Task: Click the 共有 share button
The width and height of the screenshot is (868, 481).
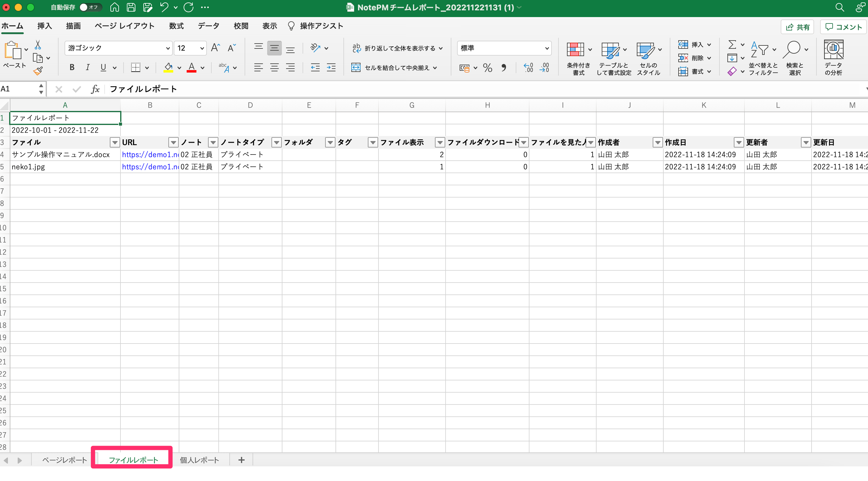Action: [797, 27]
